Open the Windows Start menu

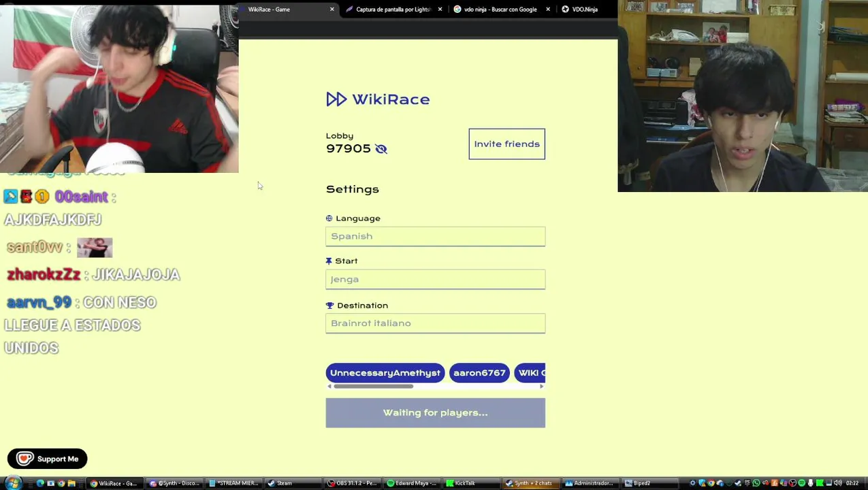[x=12, y=483]
